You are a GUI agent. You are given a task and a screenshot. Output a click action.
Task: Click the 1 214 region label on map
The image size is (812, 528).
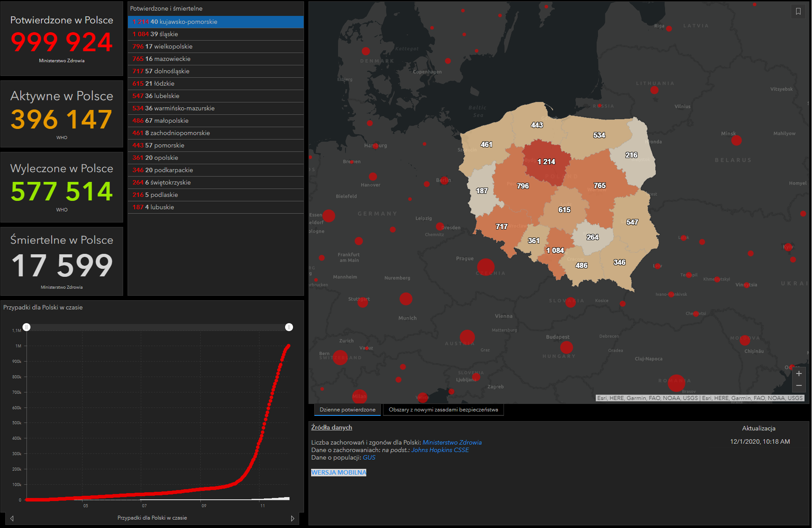[546, 162]
